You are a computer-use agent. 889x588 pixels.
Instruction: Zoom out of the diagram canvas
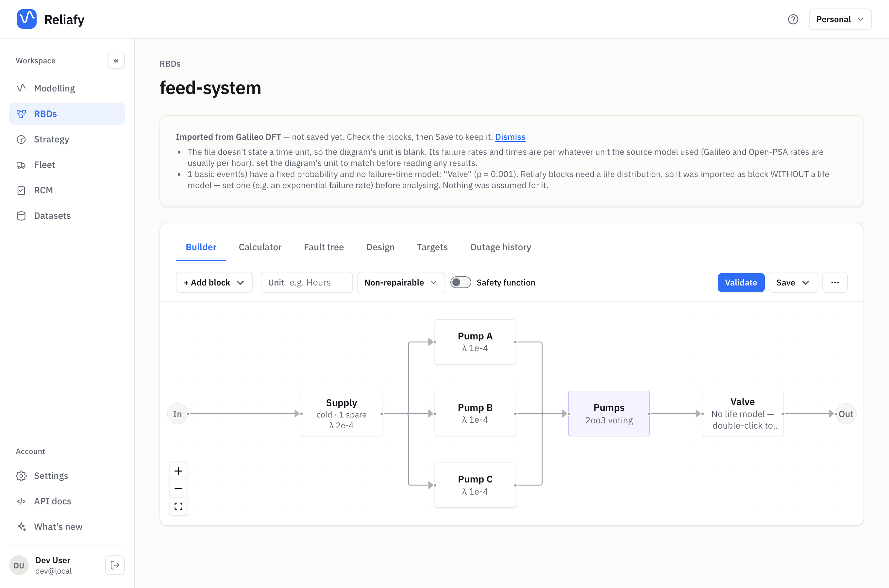coord(178,489)
